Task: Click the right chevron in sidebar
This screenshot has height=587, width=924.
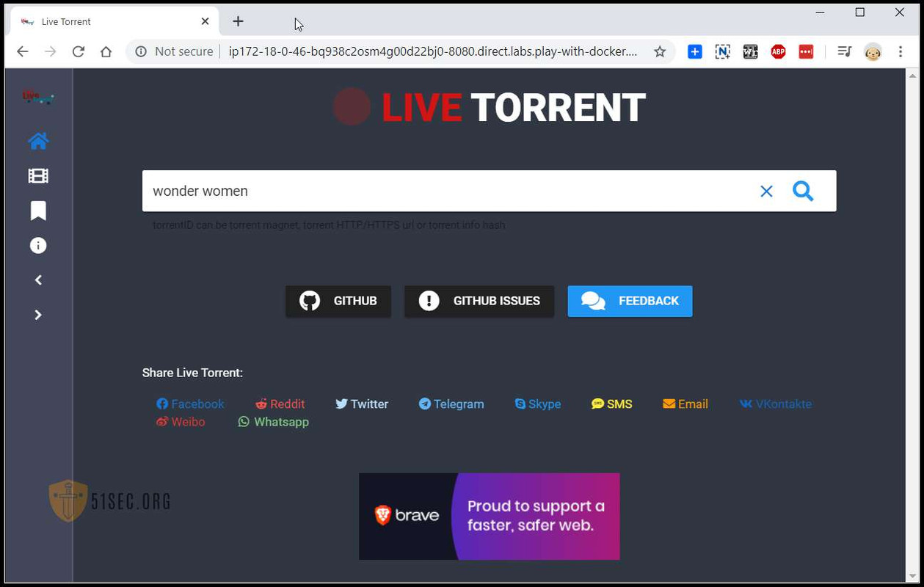Action: coord(38,315)
